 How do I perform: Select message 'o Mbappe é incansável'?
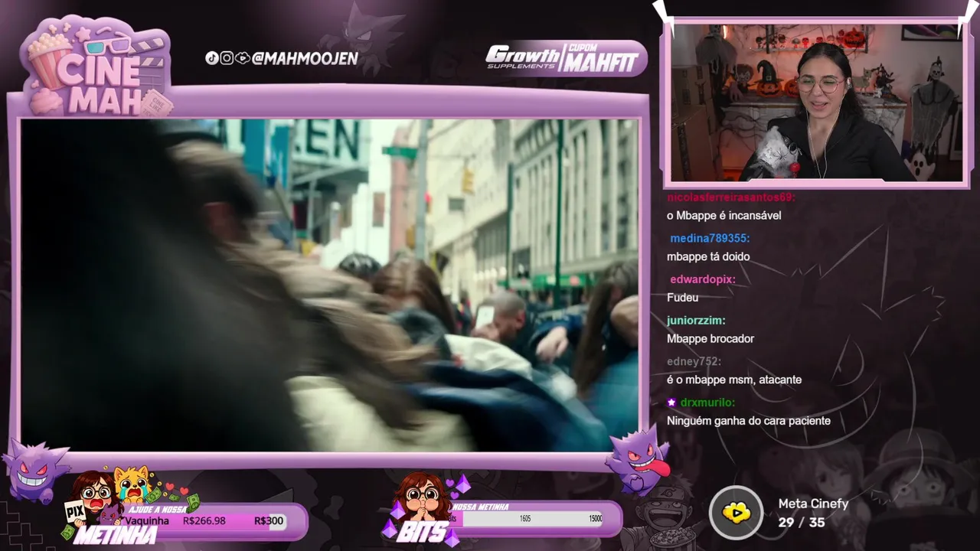point(724,216)
